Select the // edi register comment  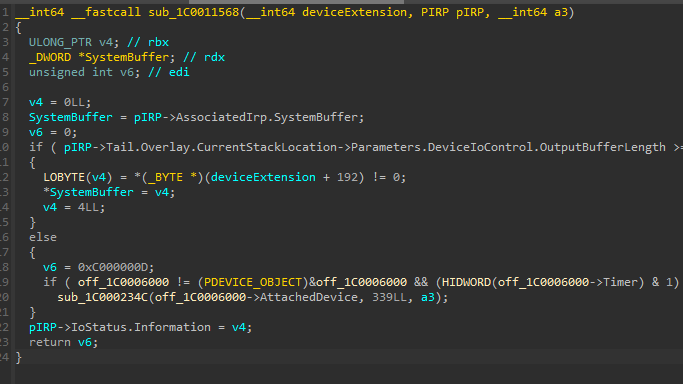pyautogui.click(x=169, y=72)
